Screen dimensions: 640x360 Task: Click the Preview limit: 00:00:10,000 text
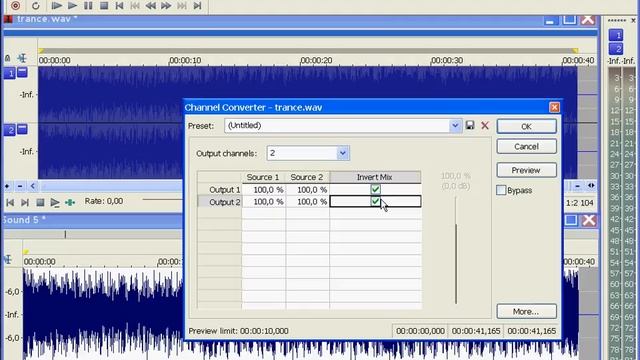[238, 331]
